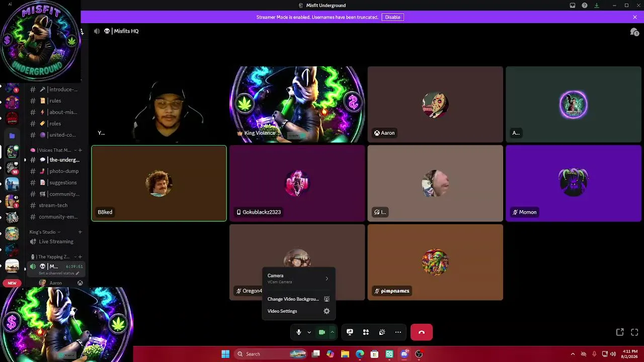The width and height of the screenshot is (644, 362).
Task: Open Microsoft Edge from the taskbar
Action: [x=360, y=354]
